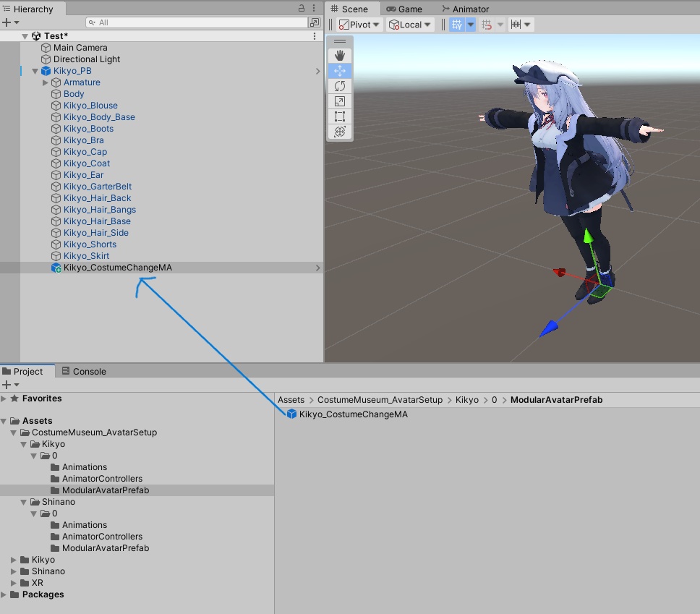
Task: Click the green Y-axis gizmo arrow
Action: (589, 236)
